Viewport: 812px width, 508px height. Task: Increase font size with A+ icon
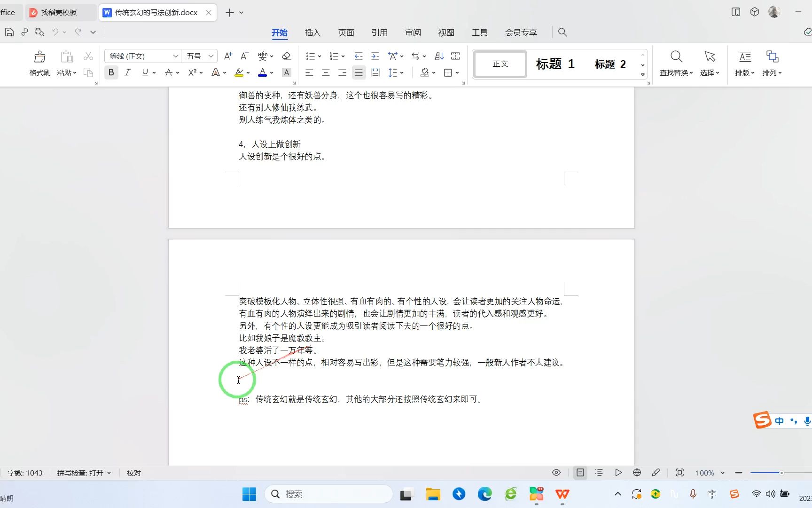[x=228, y=56]
